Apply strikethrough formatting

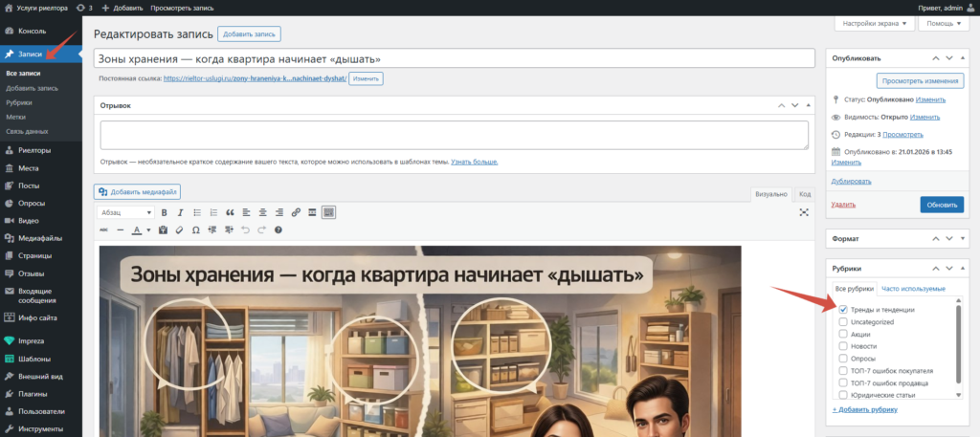pos(103,229)
